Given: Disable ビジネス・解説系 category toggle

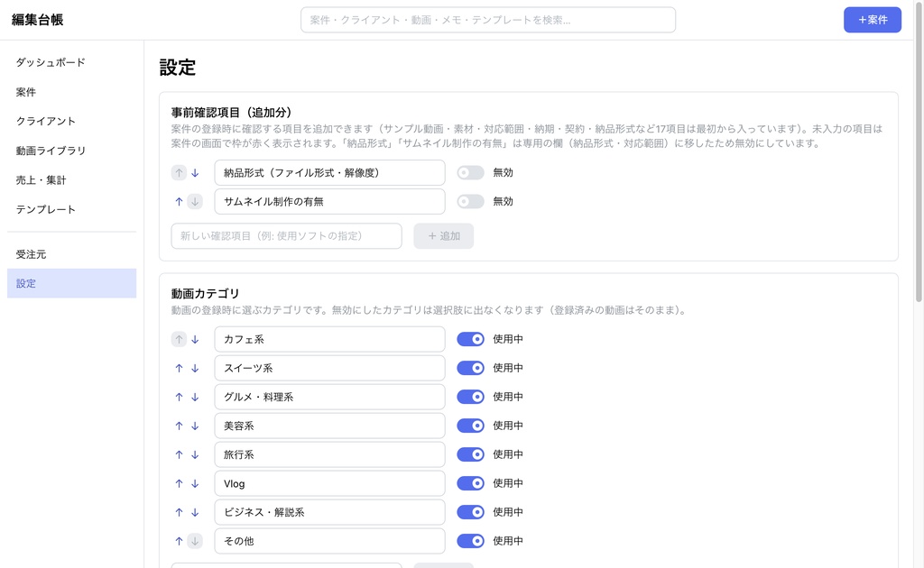Looking at the screenshot, I should click(470, 512).
